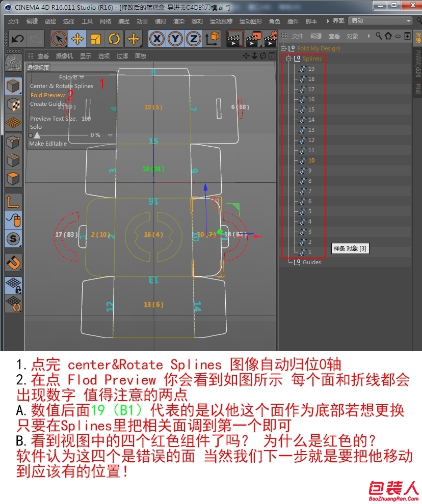The width and height of the screenshot is (422, 504).
Task: Select spline 15 in the object tree
Action: point(311,109)
